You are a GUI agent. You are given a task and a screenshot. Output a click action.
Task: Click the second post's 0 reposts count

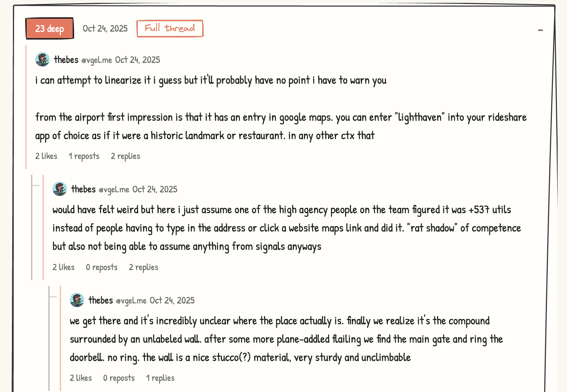tap(101, 267)
